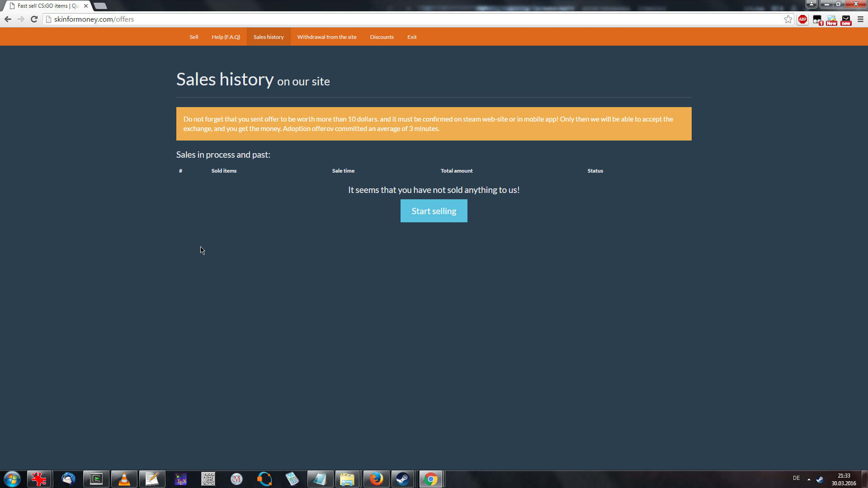Open Steam from the taskbar
The height and width of the screenshot is (488, 868).
click(402, 479)
